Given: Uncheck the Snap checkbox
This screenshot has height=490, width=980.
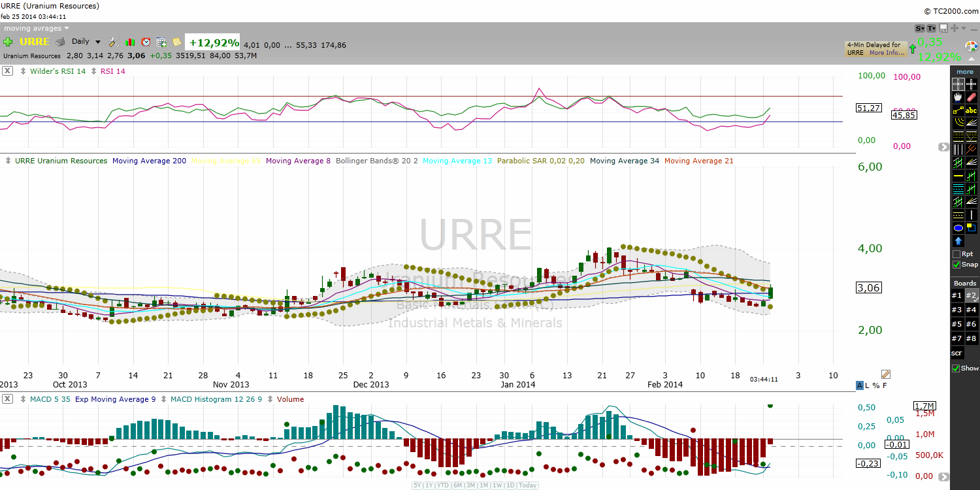Looking at the screenshot, I should 957,265.
